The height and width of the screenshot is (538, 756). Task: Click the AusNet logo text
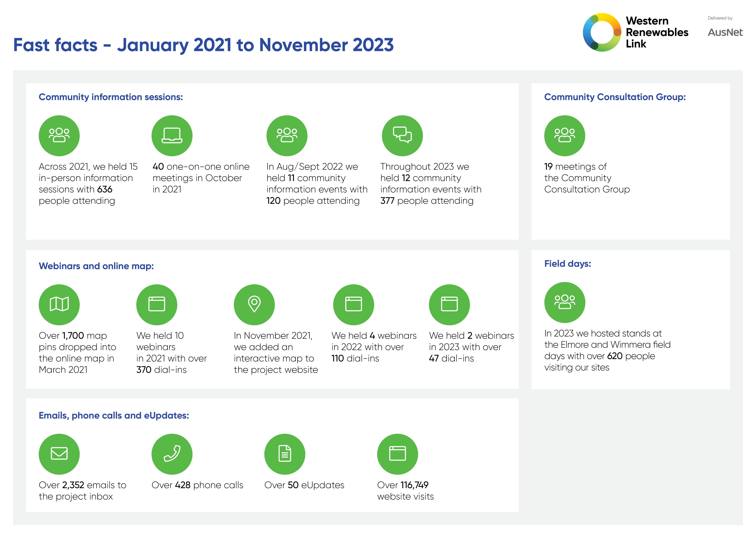point(725,32)
